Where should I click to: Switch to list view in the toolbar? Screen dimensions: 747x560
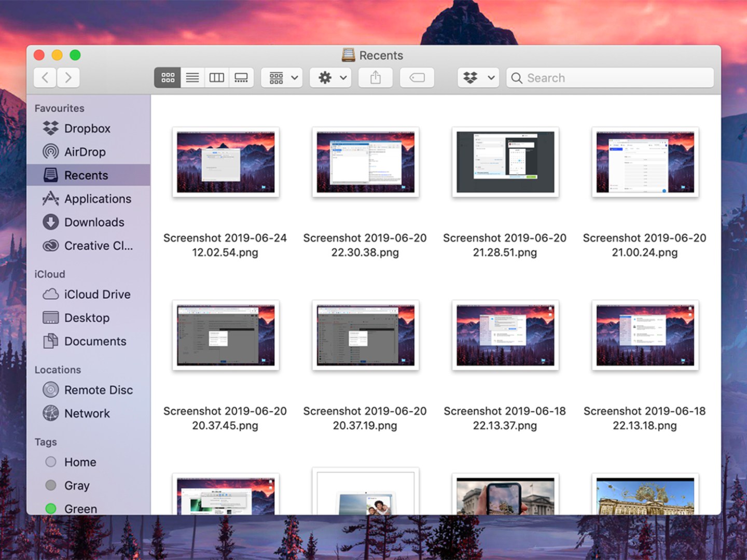(x=192, y=77)
